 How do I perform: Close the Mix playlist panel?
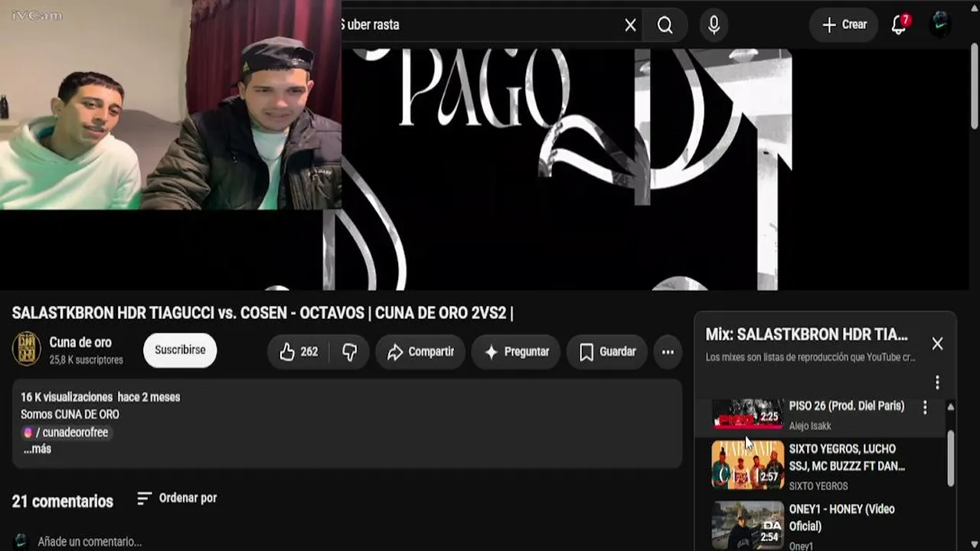(x=937, y=344)
